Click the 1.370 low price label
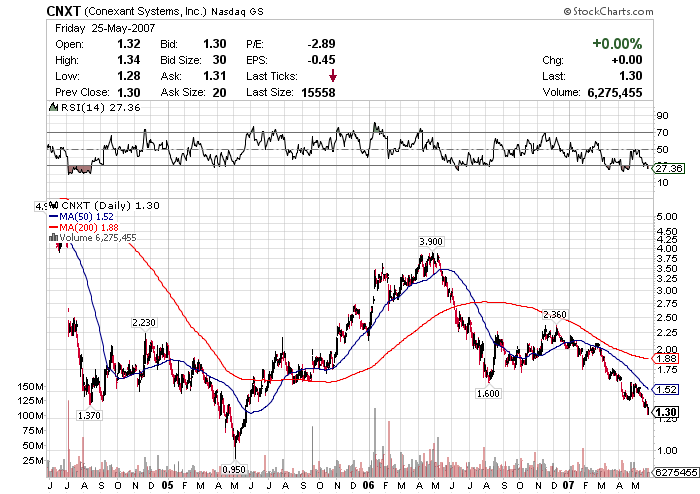This screenshot has height=494, width=700. coord(89,415)
